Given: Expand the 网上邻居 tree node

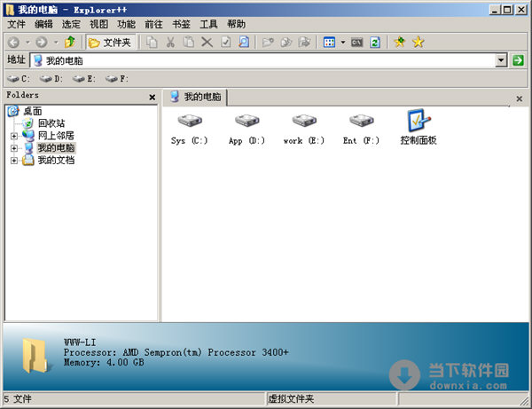Looking at the screenshot, I should (x=14, y=136).
